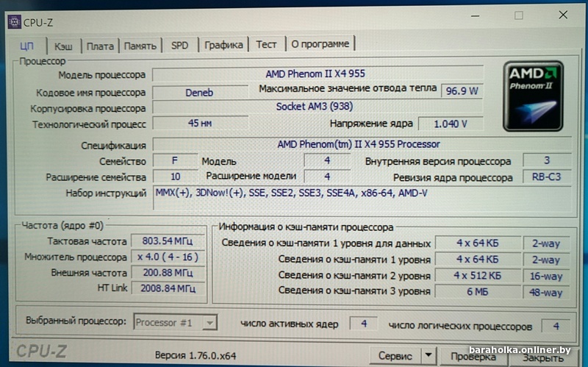
Task: Open the Тест tab
Action: click(x=266, y=44)
